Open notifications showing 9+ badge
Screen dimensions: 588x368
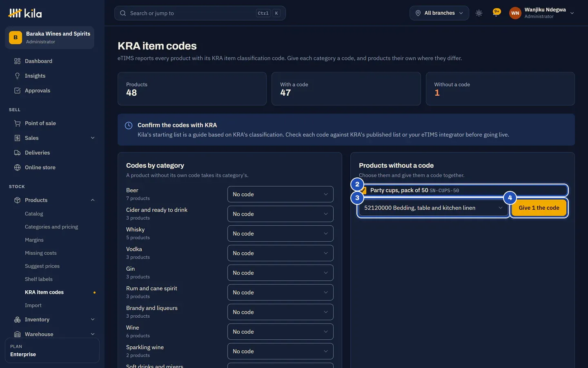point(497,13)
